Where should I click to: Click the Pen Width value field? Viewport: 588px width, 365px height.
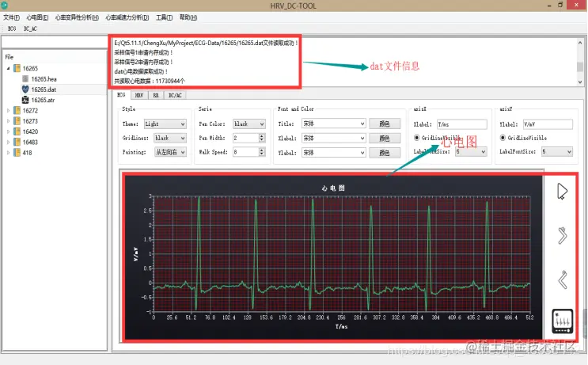pos(245,138)
